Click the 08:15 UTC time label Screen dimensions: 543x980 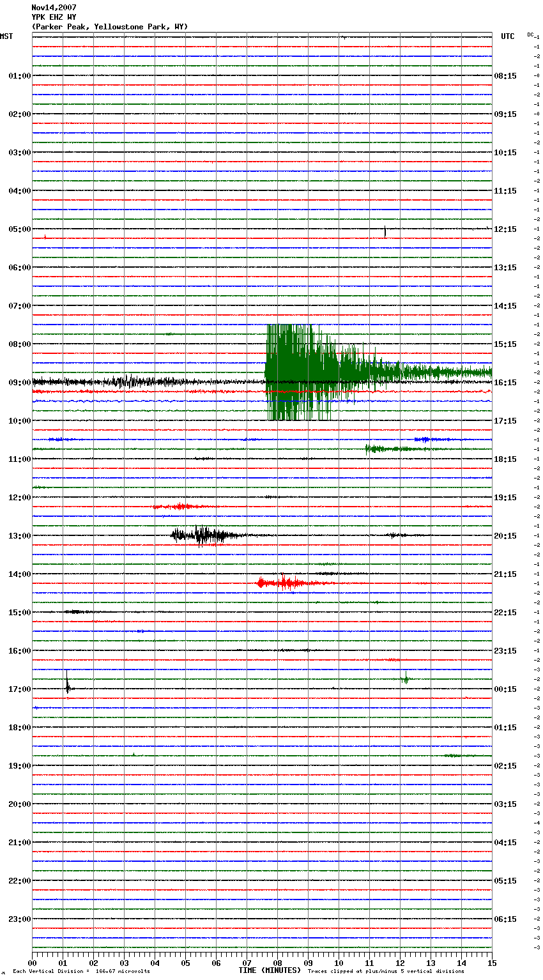tap(505, 76)
